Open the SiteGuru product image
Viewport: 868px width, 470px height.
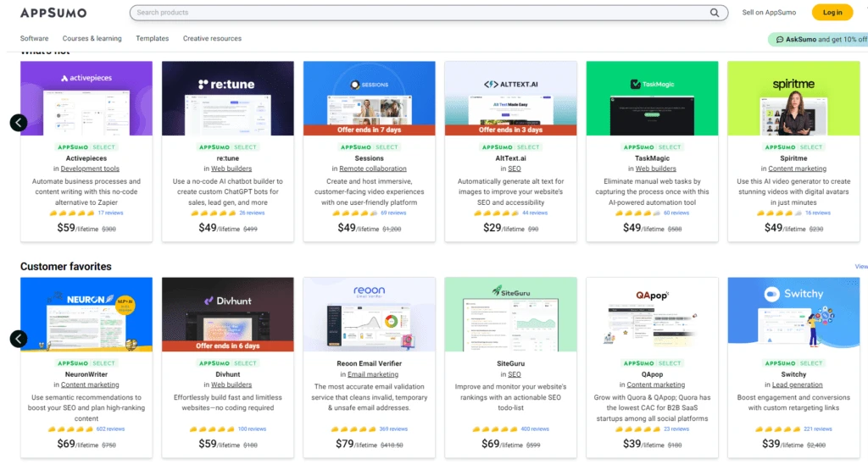coord(510,315)
